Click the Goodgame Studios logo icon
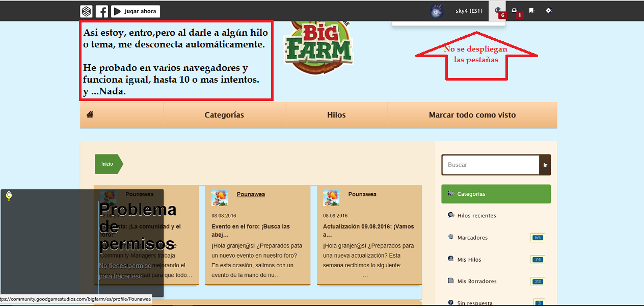644x306 pixels. tap(86, 11)
